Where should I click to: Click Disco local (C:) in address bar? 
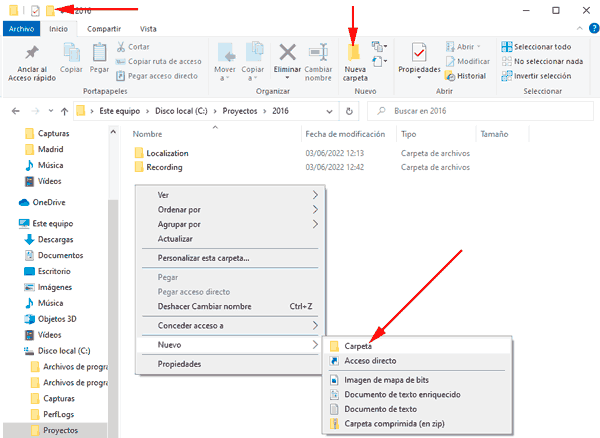181,111
